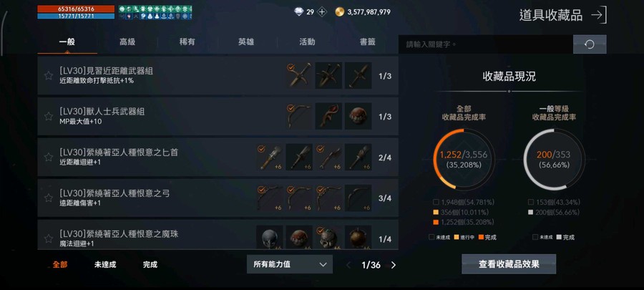Screen dimensions: 644x290
Task: Select the orb icon in 獸人士兵武器組 row
Action: (x=358, y=116)
